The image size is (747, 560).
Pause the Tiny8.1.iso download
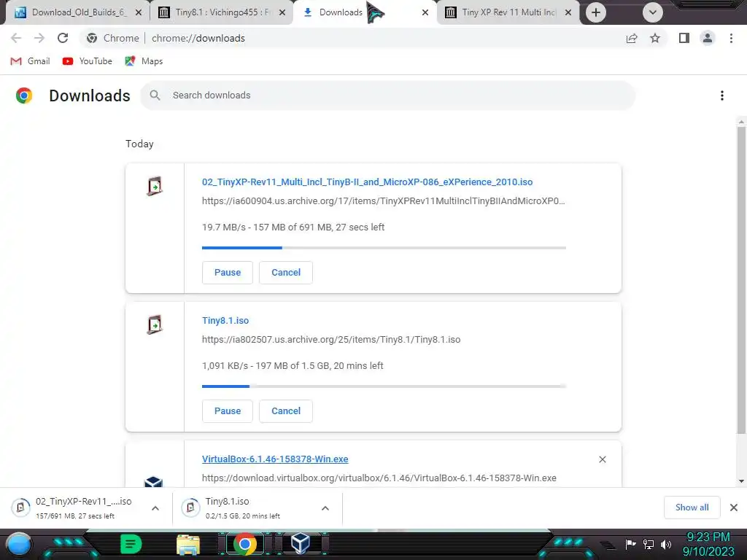tap(228, 411)
